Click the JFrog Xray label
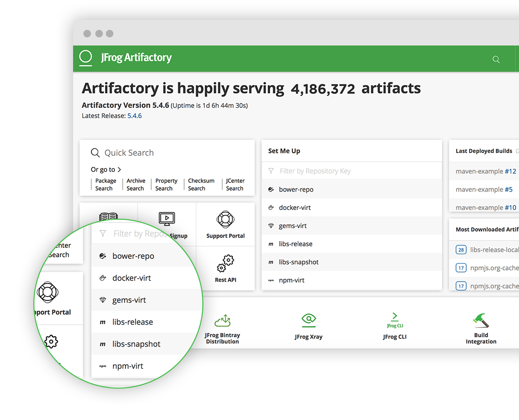This screenshot has height=420, width=519. click(x=308, y=337)
